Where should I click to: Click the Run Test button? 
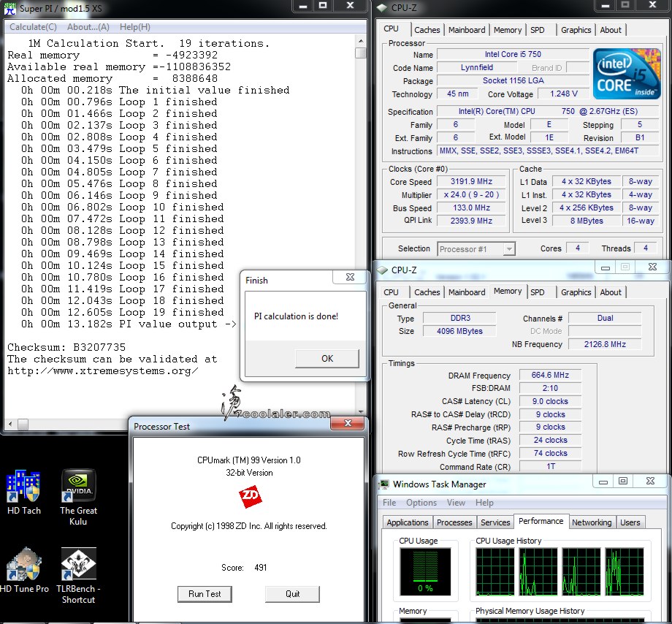pos(204,594)
